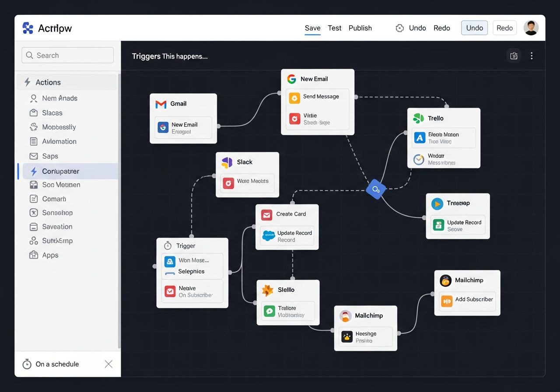
Task: Click the Trello icon on the Trello card
Action: click(418, 118)
